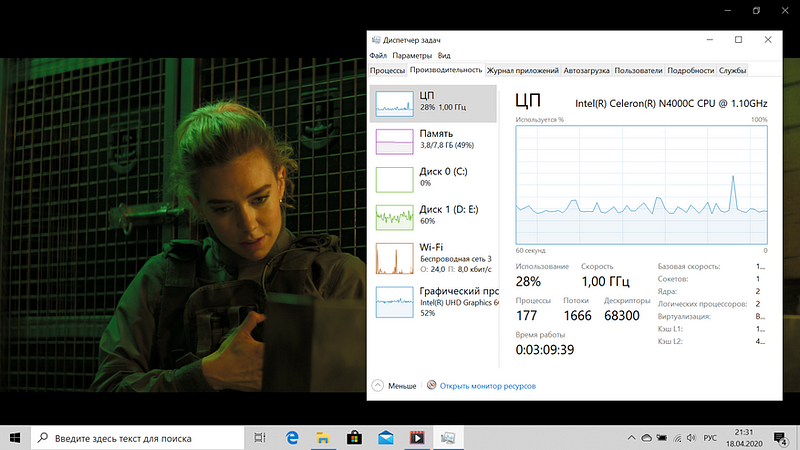The height and width of the screenshot is (450, 800).
Task: Click handles count 68300
Action: pos(621,315)
